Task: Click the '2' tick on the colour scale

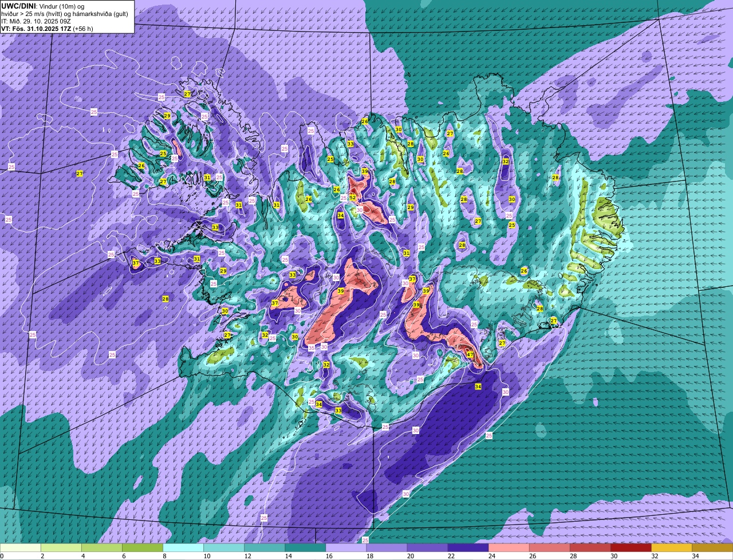Action: pos(42,556)
